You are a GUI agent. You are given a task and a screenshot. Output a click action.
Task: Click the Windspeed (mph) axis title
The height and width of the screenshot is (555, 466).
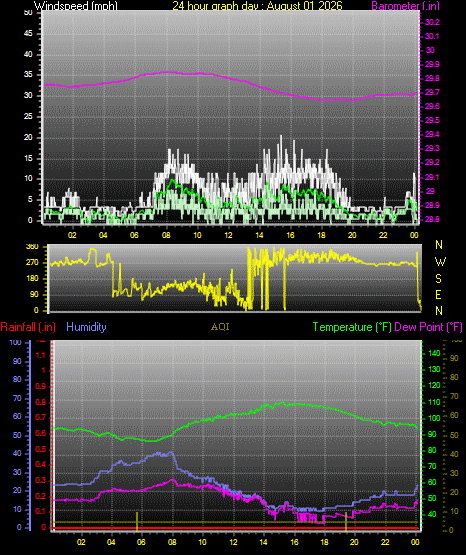[75, 5]
